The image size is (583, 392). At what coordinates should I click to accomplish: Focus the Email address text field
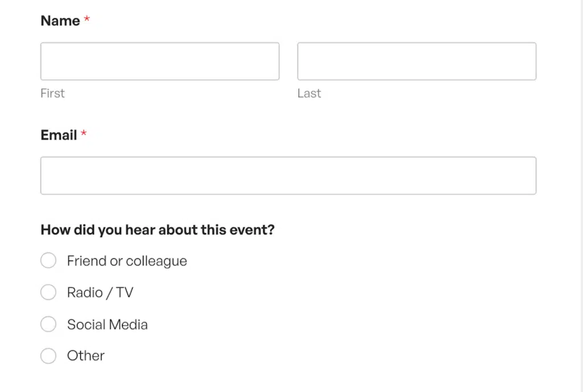pyautogui.click(x=288, y=175)
